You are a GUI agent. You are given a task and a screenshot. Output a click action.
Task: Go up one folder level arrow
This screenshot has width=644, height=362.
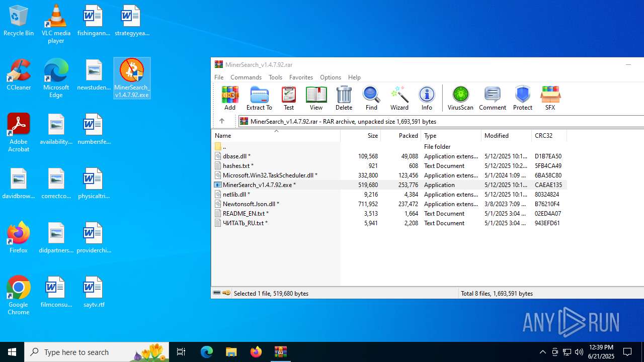tap(222, 121)
